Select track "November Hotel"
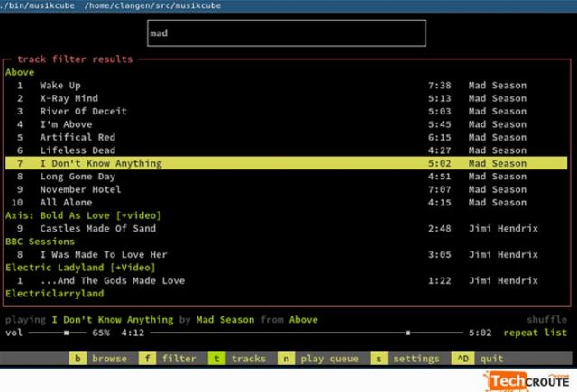This screenshot has width=577, height=392. click(x=287, y=189)
